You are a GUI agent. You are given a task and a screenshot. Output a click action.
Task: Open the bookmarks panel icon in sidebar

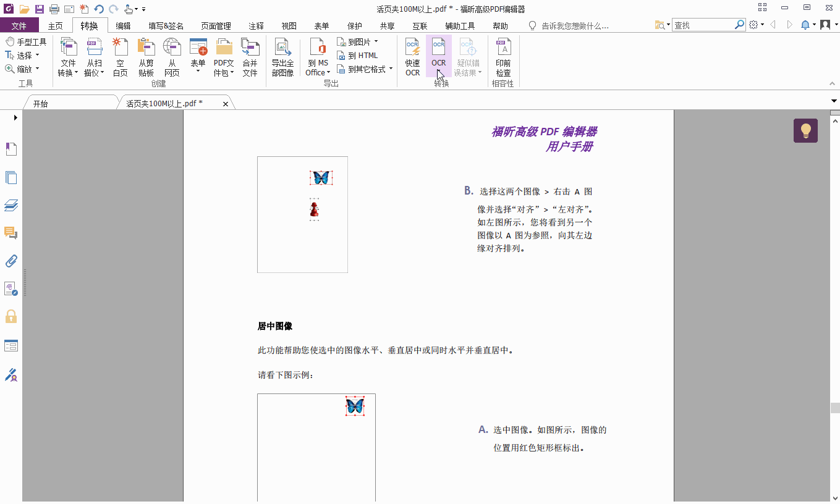tap(11, 149)
